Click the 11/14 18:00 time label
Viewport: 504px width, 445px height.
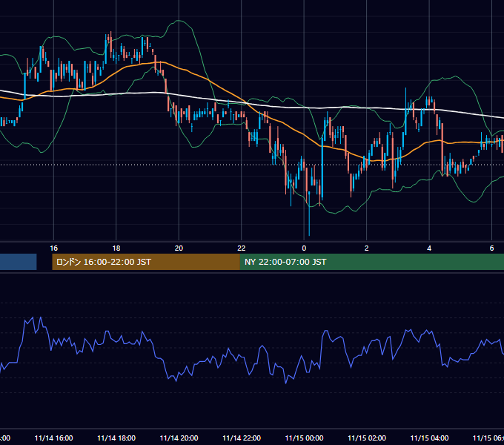click(x=116, y=438)
